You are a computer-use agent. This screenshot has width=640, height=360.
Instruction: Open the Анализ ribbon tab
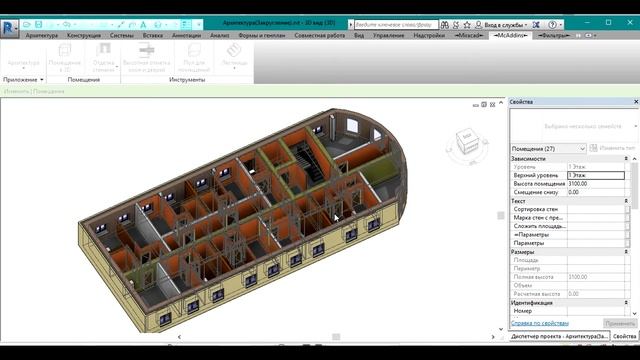[220, 36]
